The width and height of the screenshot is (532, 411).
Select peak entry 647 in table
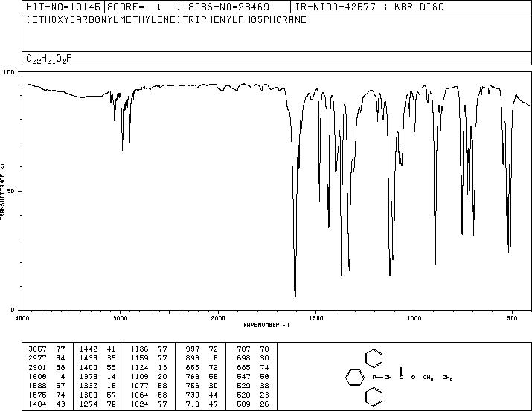pos(253,376)
